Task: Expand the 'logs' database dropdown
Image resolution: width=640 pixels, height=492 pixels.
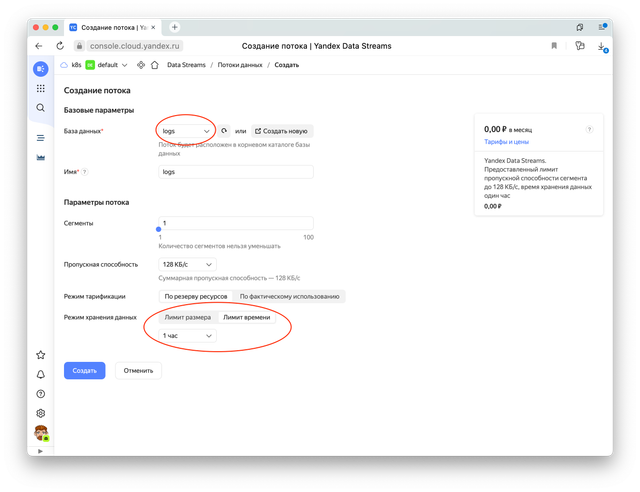Action: coord(186,131)
